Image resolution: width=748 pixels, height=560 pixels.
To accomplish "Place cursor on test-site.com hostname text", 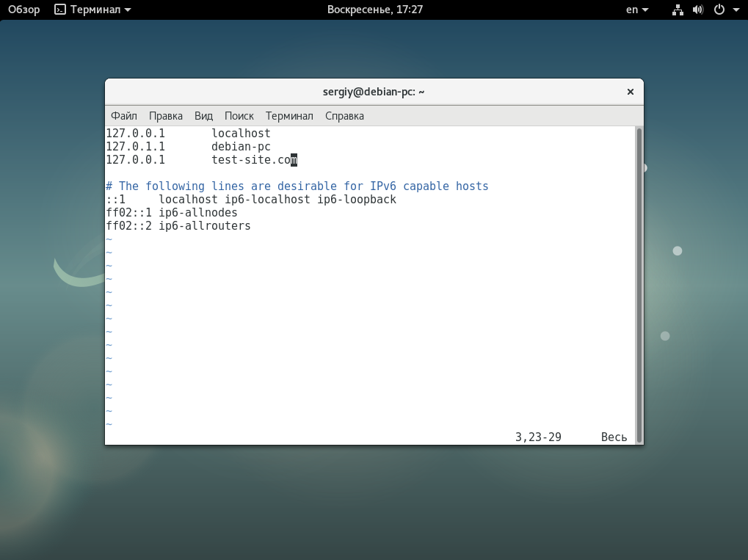I will [253, 160].
